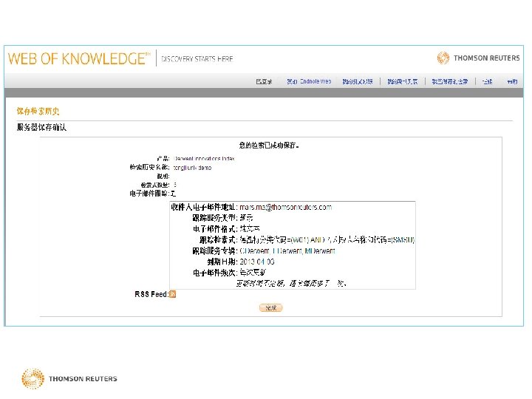Click the search saved successfully message
532x399 pixels.
(x=269, y=146)
